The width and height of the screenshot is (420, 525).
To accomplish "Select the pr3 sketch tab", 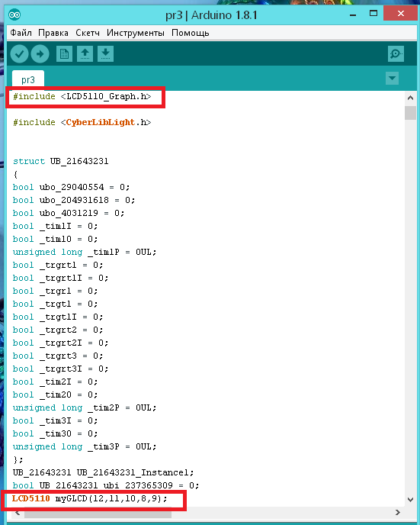I will click(x=28, y=80).
